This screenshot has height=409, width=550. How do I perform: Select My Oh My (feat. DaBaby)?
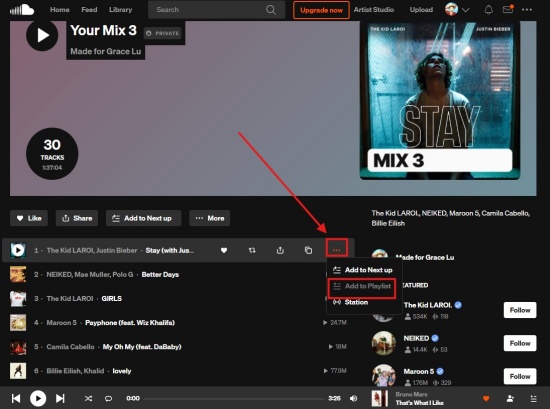click(142, 347)
